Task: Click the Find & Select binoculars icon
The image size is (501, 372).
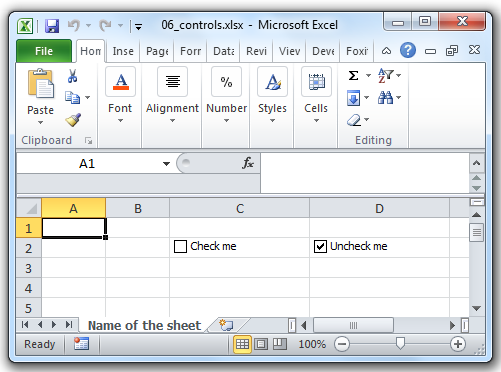Action: (x=385, y=98)
